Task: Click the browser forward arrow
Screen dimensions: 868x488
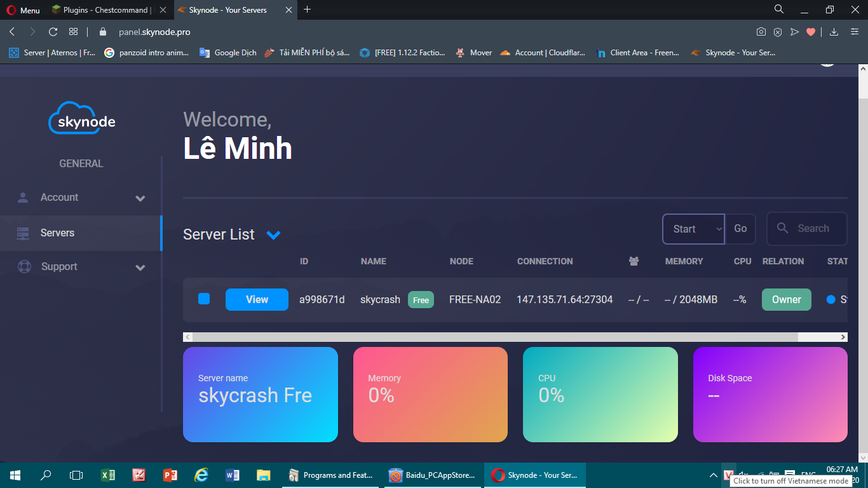Action: point(32,32)
